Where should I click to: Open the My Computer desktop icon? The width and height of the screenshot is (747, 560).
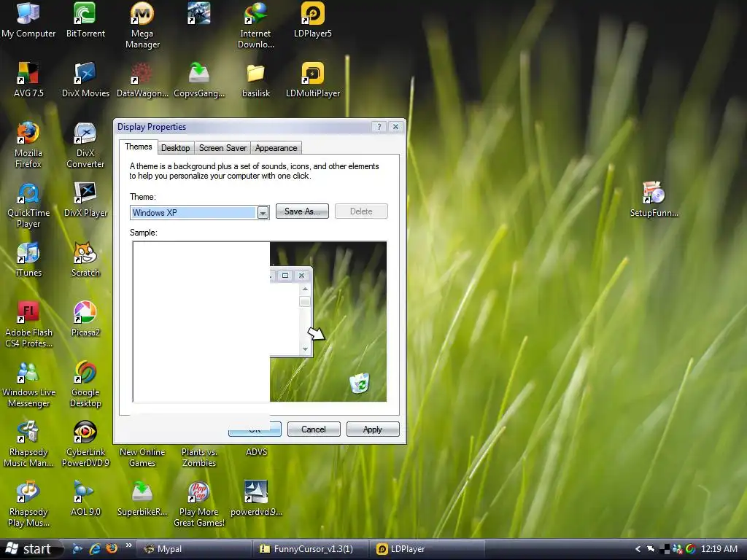pos(28,21)
